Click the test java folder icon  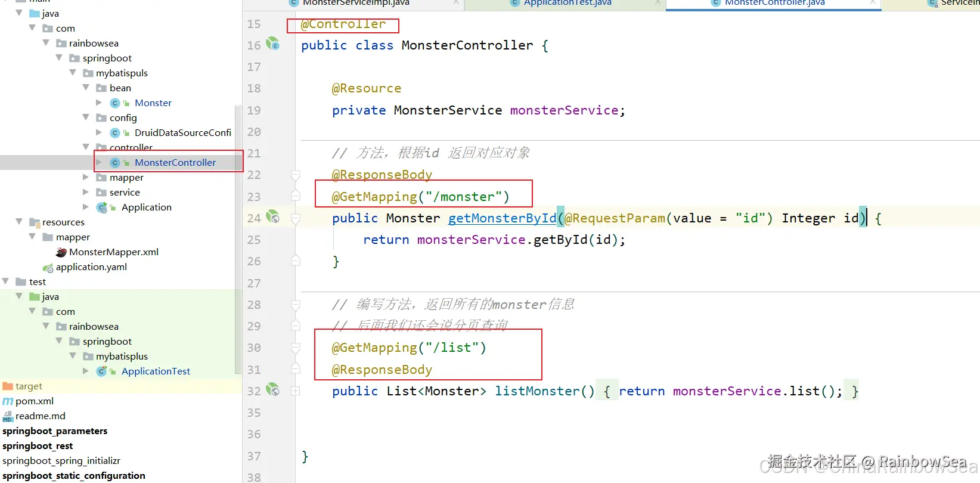coord(35,296)
